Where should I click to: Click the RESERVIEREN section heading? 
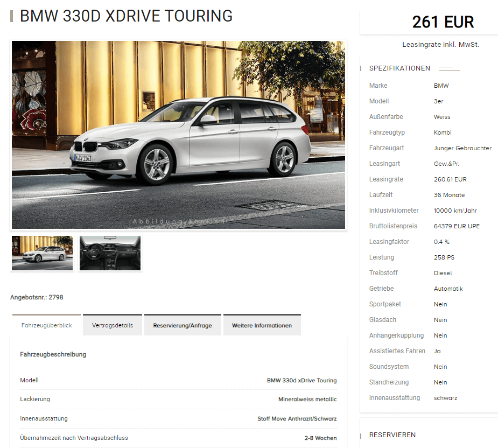tap(392, 435)
